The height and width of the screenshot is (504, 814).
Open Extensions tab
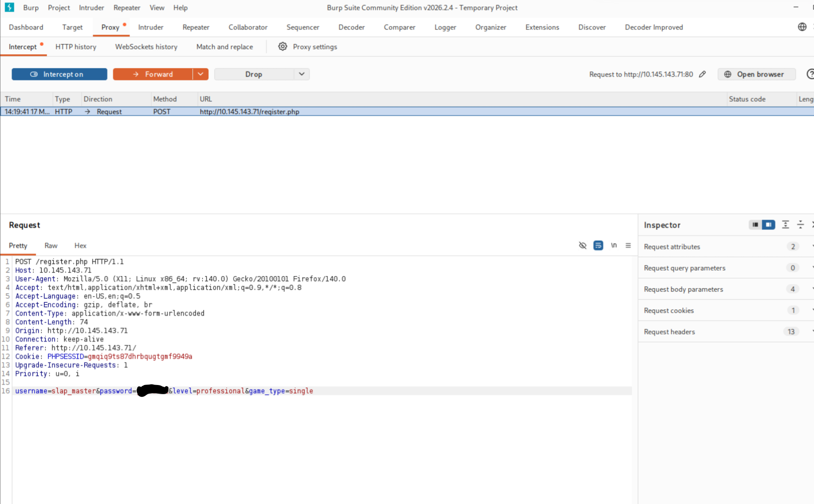tap(542, 27)
